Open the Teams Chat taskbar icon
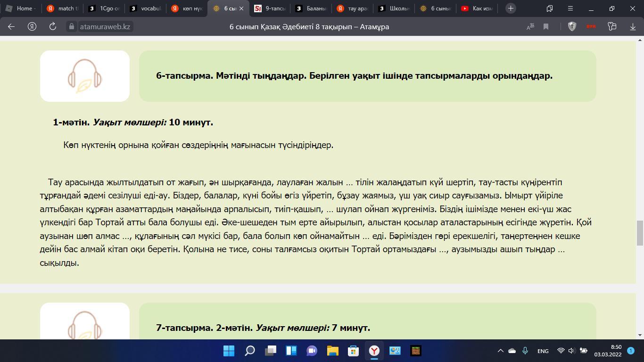Image resolution: width=644 pixels, height=362 pixels. (312, 351)
